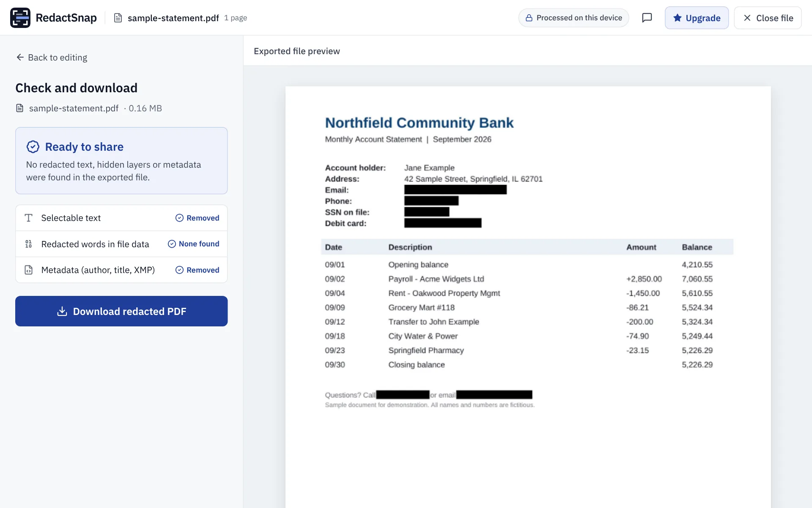
Task: Click the City Water & Power entry
Action: [x=423, y=336]
